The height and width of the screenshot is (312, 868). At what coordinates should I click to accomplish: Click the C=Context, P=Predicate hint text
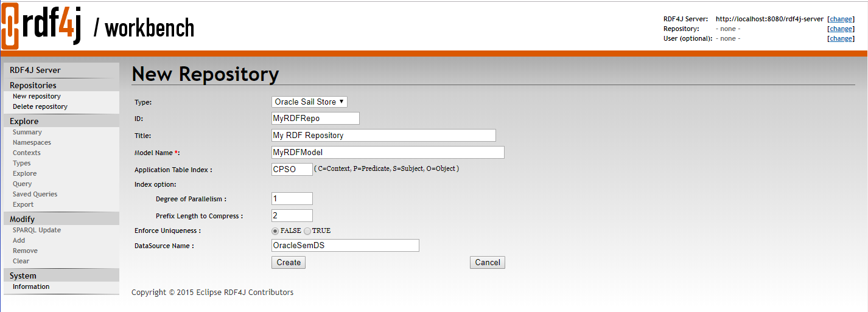[387, 168]
